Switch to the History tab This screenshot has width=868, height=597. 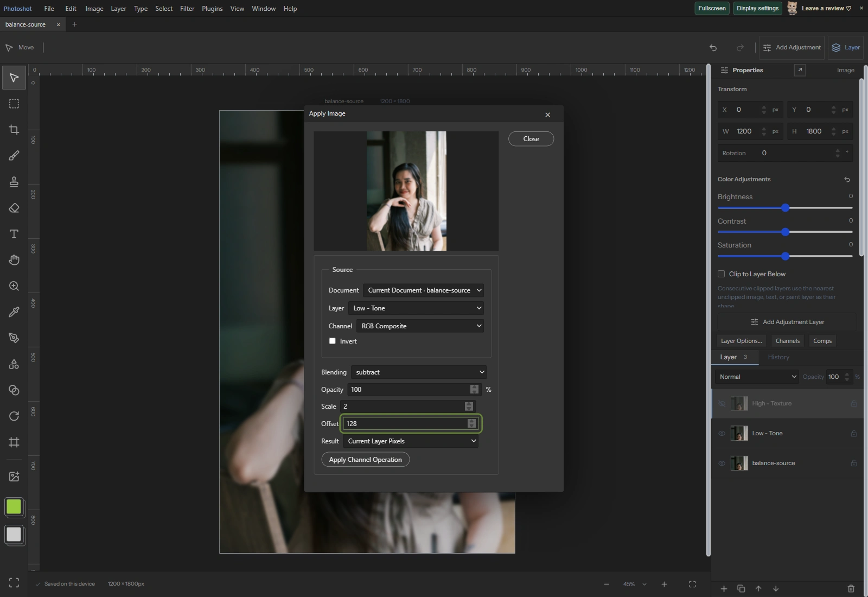click(778, 357)
